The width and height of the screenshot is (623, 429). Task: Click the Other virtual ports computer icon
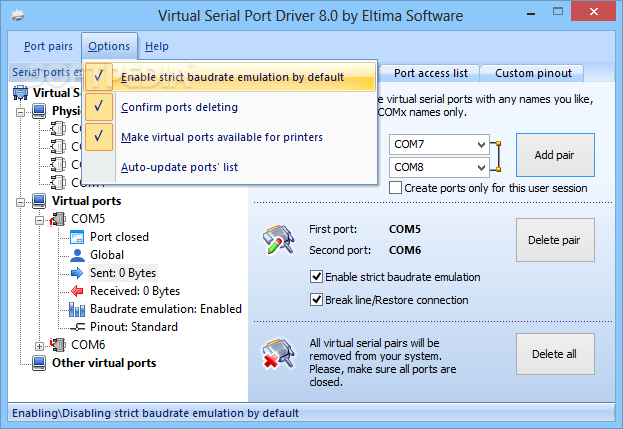[39, 363]
